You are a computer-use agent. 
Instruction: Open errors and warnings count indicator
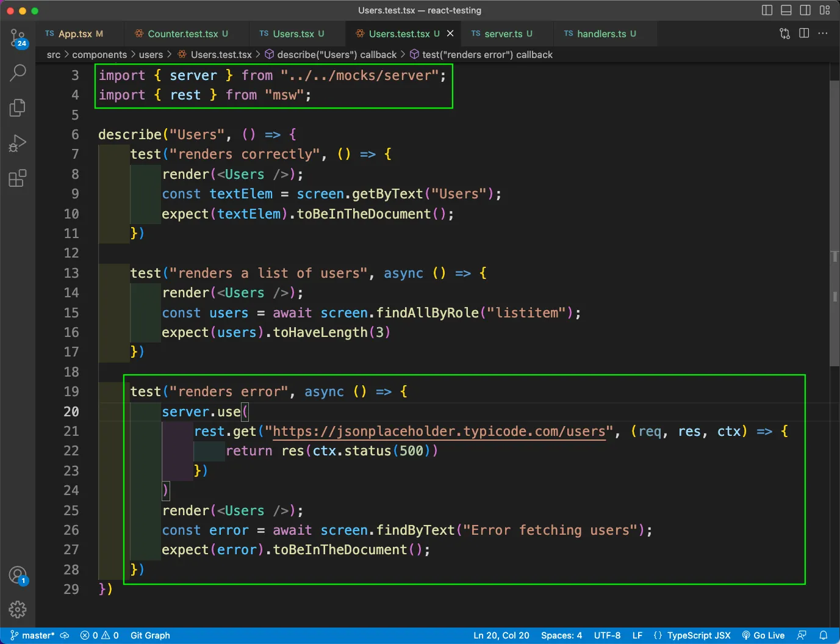[99, 635]
